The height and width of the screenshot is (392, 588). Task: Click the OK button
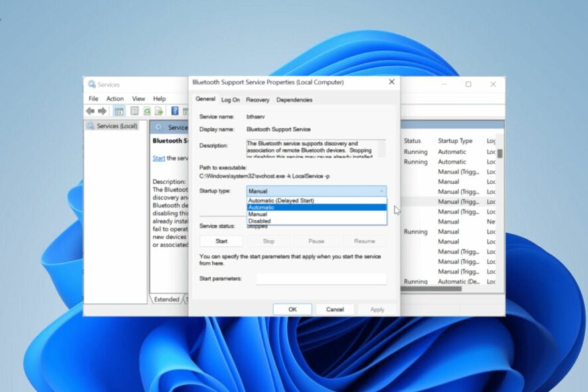tap(293, 310)
